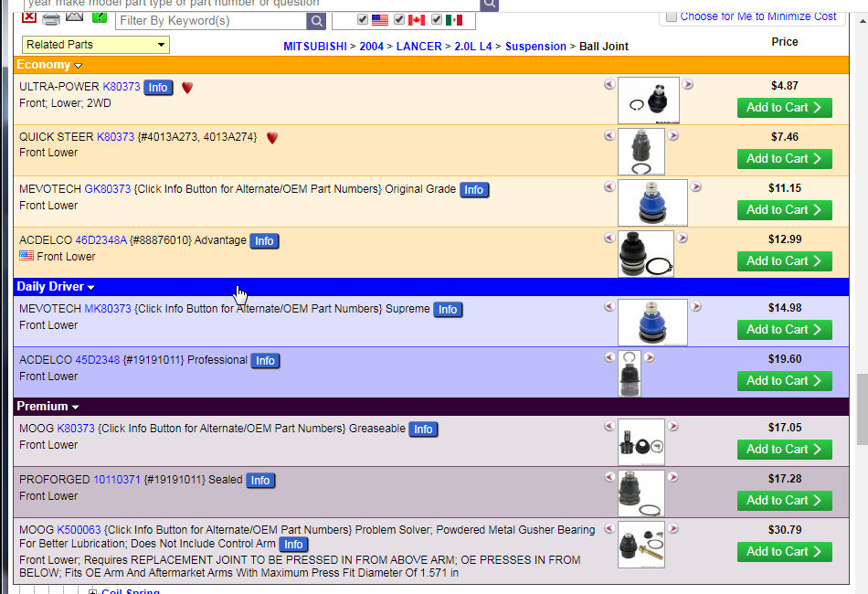Click the envelope email icon
The height and width of the screenshot is (594, 868).
(x=74, y=16)
